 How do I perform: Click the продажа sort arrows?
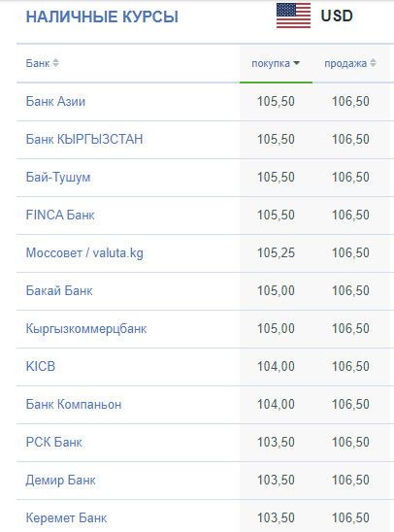pos(373,63)
